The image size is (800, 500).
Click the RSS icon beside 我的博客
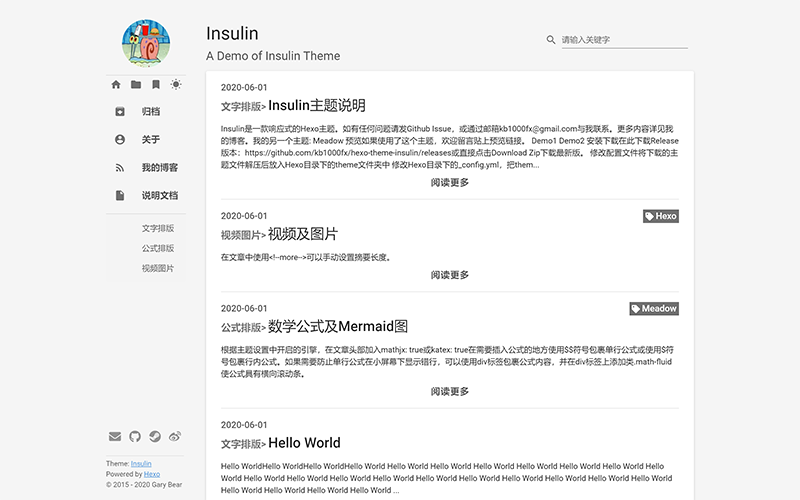point(120,167)
